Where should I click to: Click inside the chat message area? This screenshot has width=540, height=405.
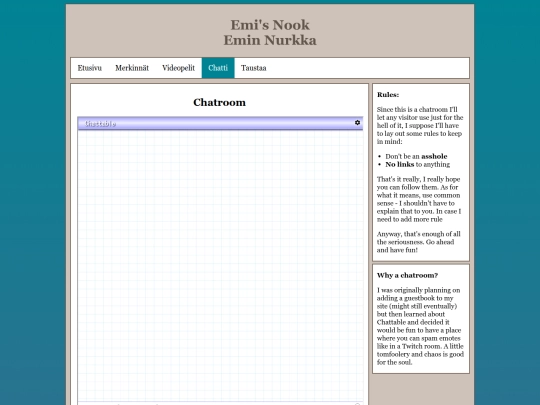(220, 265)
